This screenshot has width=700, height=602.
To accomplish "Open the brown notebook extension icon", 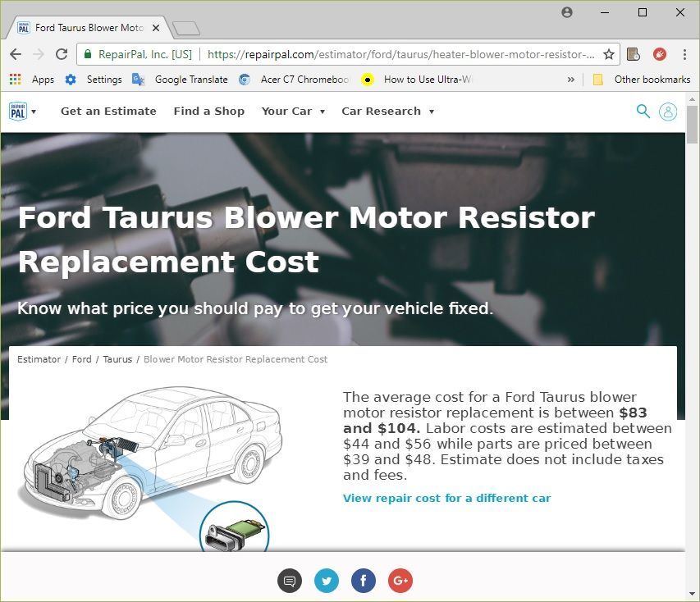I will [633, 54].
